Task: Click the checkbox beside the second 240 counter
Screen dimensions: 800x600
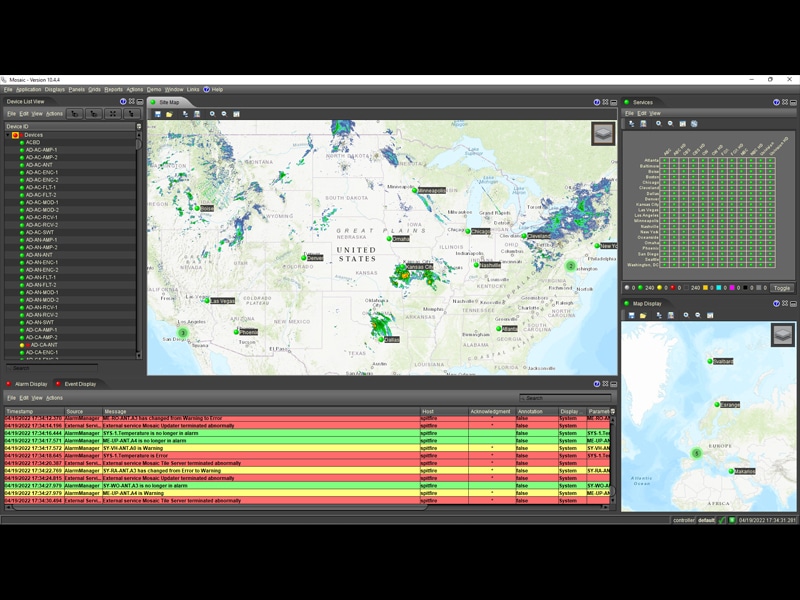Action: coord(687,287)
